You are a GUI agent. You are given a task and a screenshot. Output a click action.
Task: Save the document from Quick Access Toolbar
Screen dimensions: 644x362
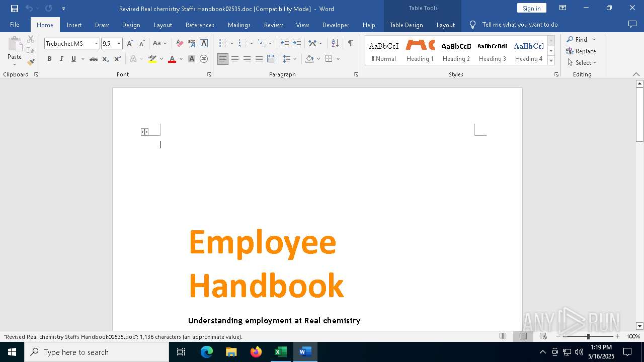[x=14, y=8]
